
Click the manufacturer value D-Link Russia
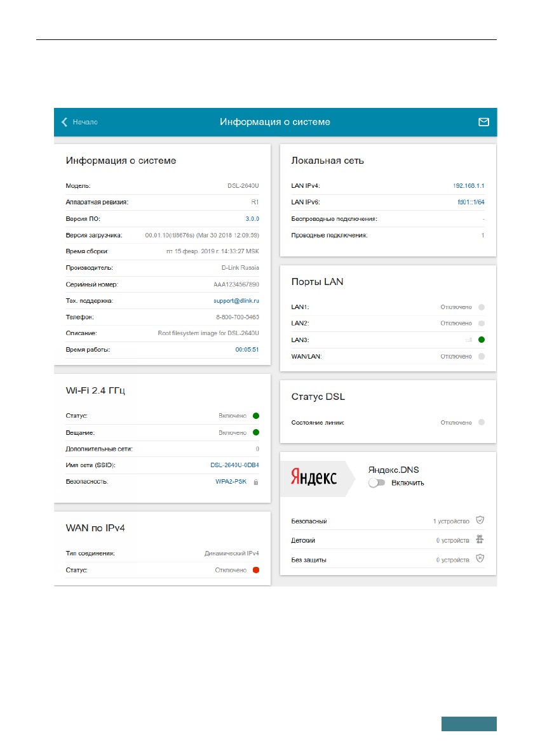(240, 268)
